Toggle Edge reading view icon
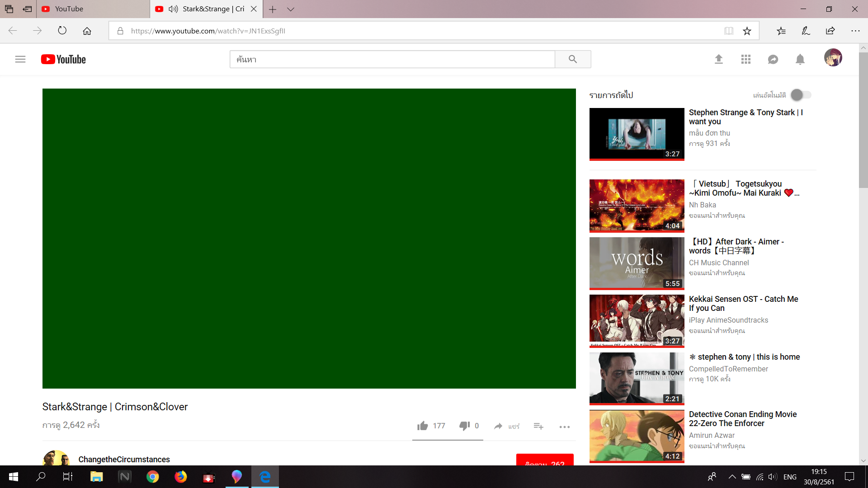 click(728, 31)
